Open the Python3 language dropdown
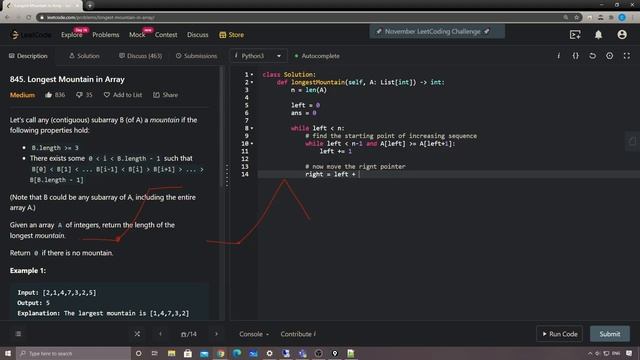 pyautogui.click(x=258, y=56)
